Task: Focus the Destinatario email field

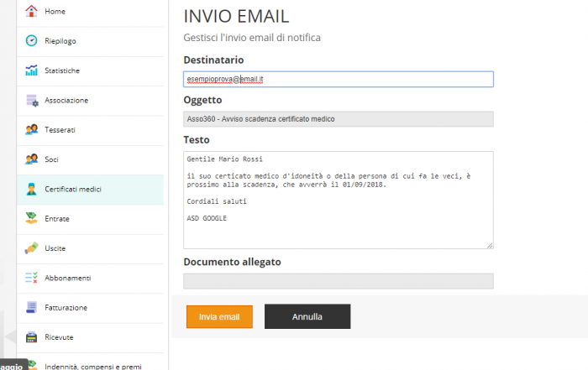Action: pyautogui.click(x=339, y=79)
